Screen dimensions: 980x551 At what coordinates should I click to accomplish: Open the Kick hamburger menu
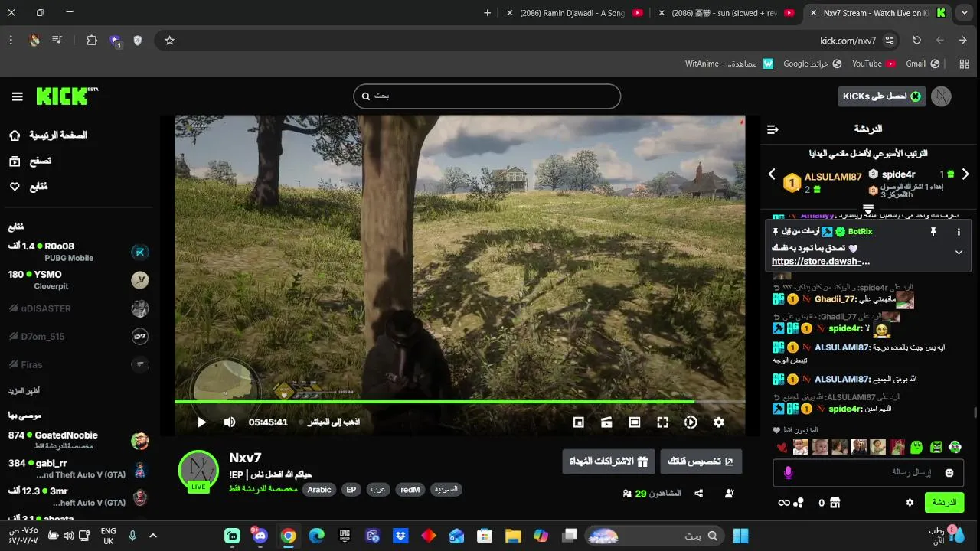point(17,96)
